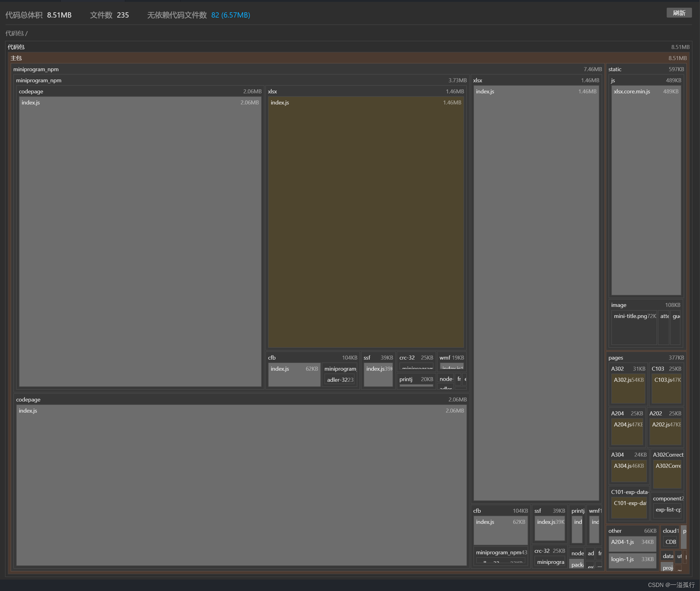Open the A302Correct folder header

pos(668,454)
